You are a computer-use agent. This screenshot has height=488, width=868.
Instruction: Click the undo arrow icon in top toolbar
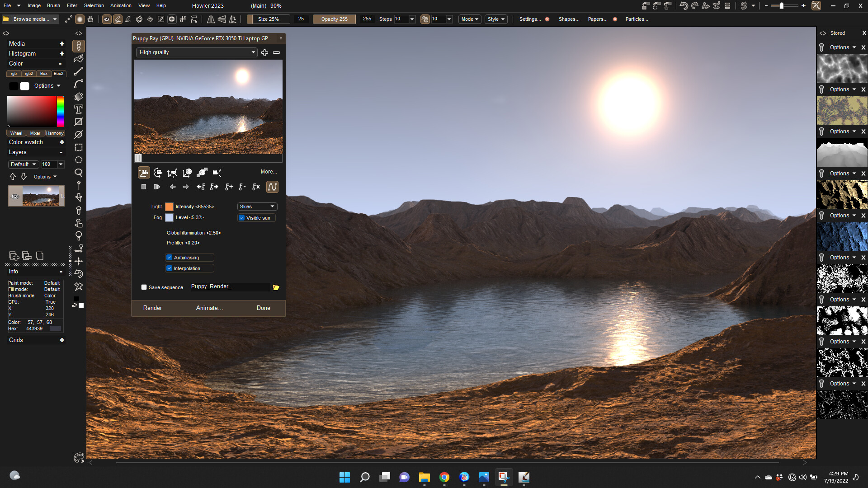pos(683,6)
